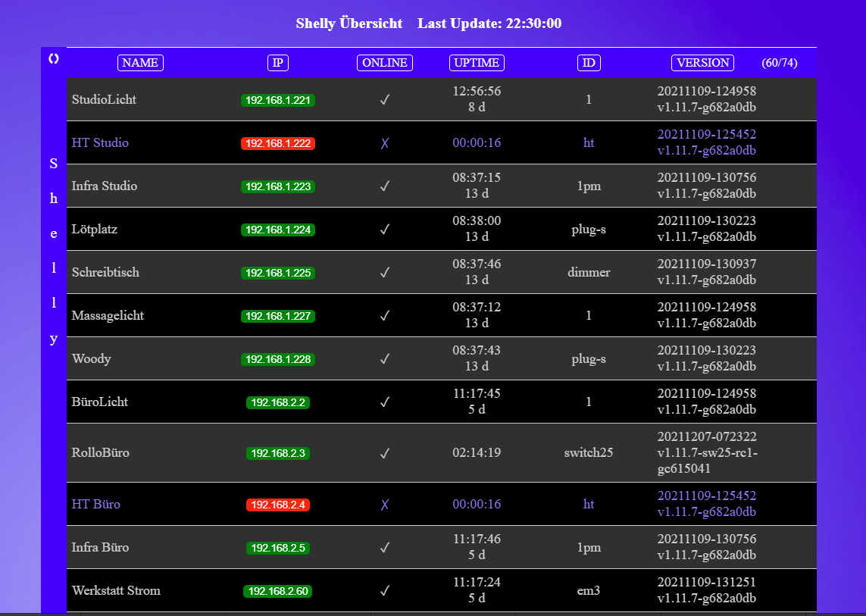Click the ID column header button
Viewport: 866px width, 616px height.
(x=589, y=63)
